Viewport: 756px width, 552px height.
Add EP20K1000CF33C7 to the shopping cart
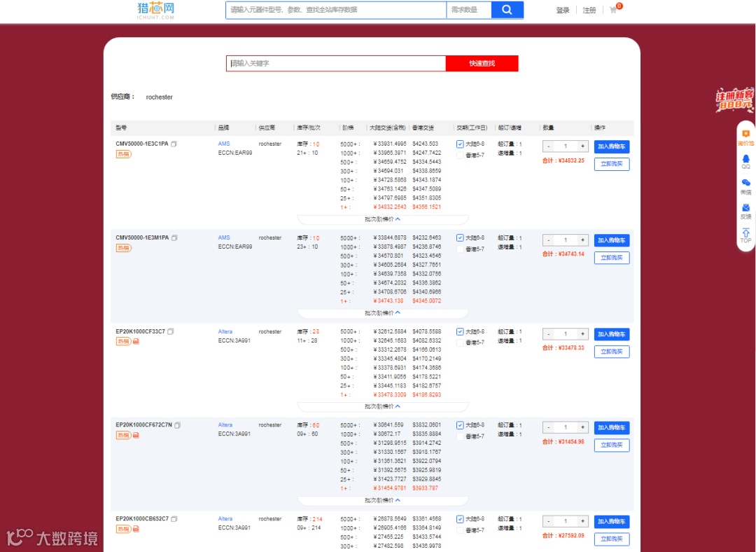pos(611,334)
